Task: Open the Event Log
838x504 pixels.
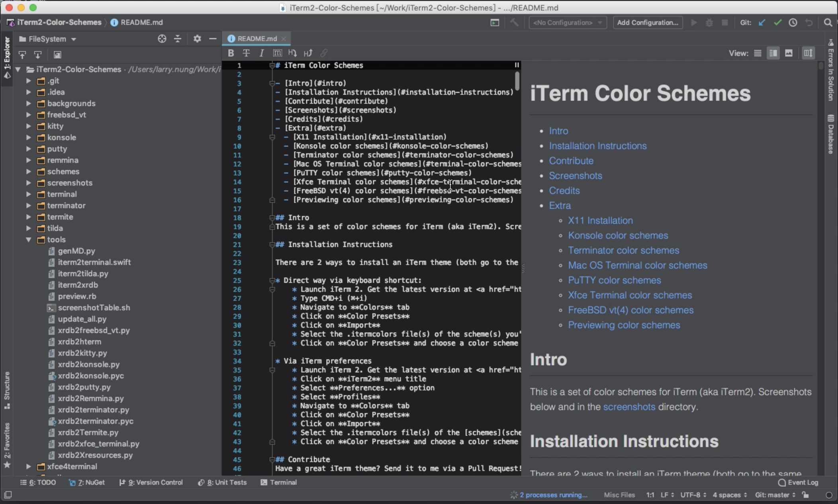Action: pyautogui.click(x=798, y=483)
